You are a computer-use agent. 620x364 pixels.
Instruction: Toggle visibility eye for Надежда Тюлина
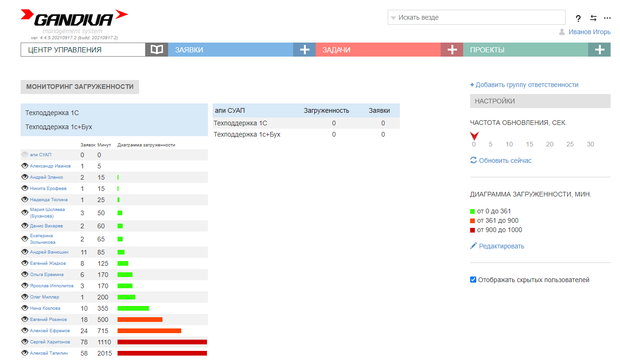tap(25, 200)
